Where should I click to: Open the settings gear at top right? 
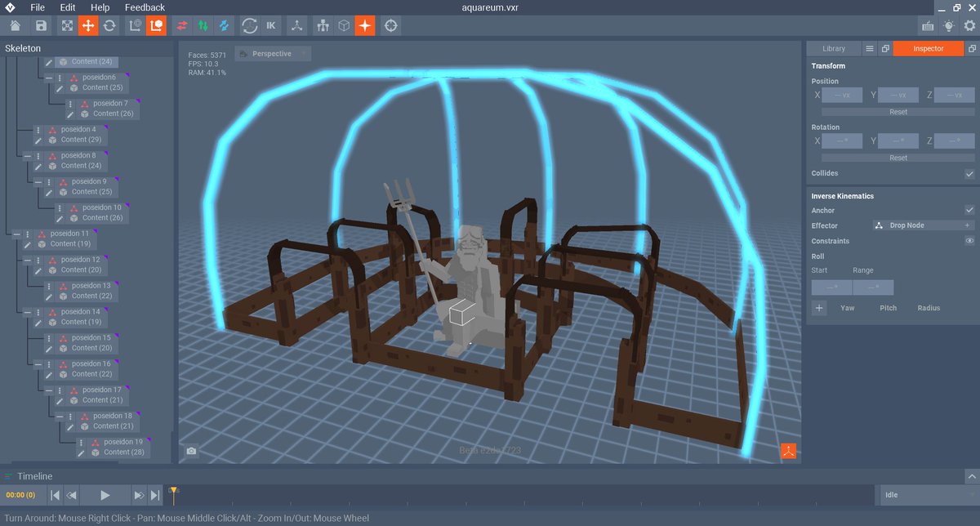[x=969, y=26]
